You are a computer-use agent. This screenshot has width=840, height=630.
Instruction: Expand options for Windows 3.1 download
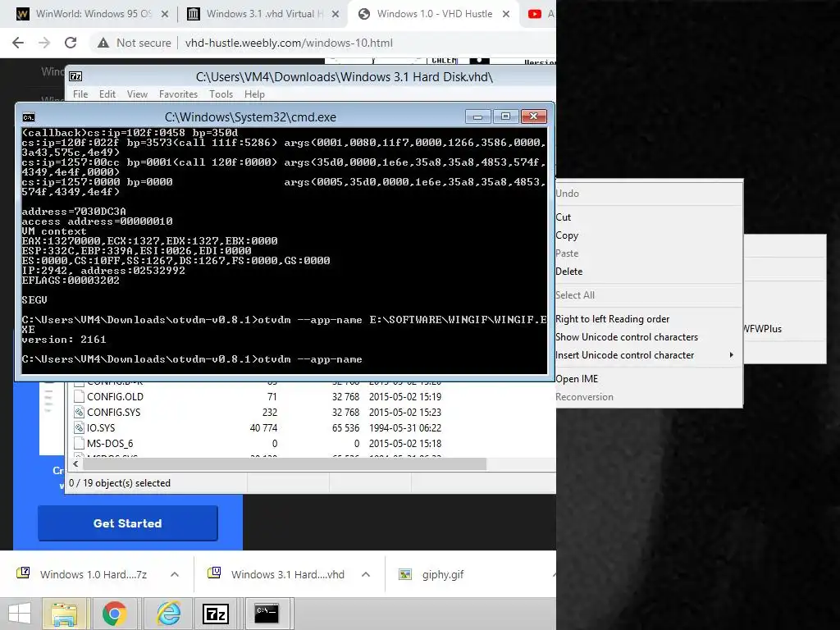pos(366,575)
